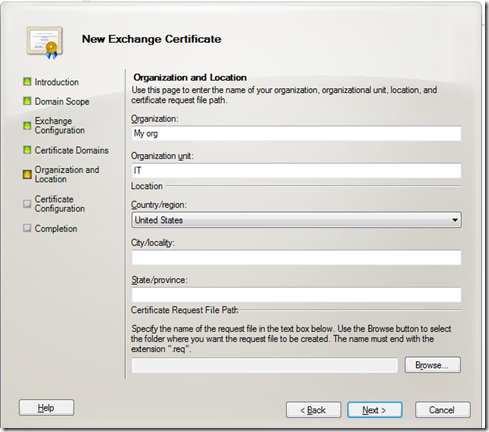
Task: Select the Completion step label
Action: [56, 229]
